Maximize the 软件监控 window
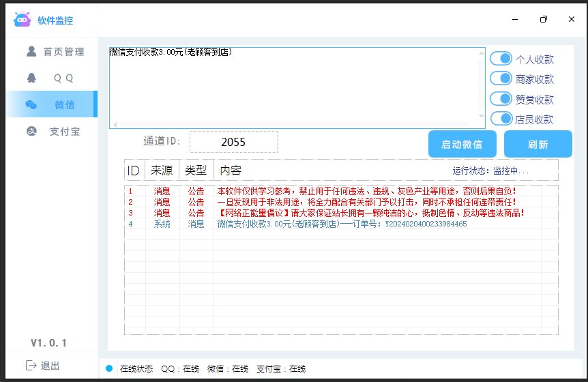588x382 pixels. [544, 19]
